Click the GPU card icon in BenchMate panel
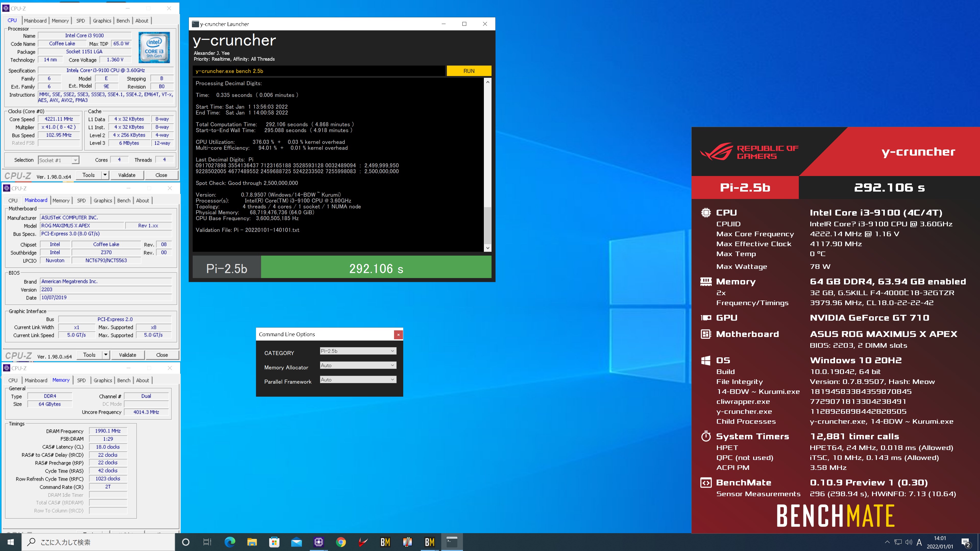The image size is (980, 551). tap(706, 318)
